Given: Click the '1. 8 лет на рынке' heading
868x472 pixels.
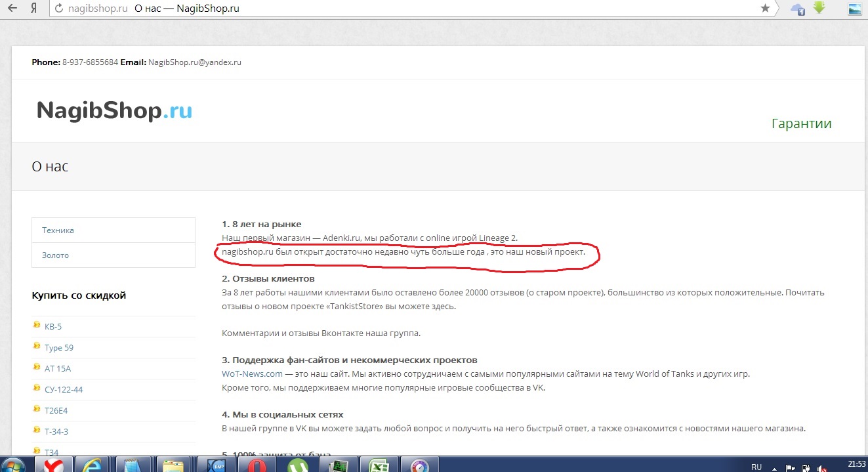Looking at the screenshot, I should coord(261,224).
